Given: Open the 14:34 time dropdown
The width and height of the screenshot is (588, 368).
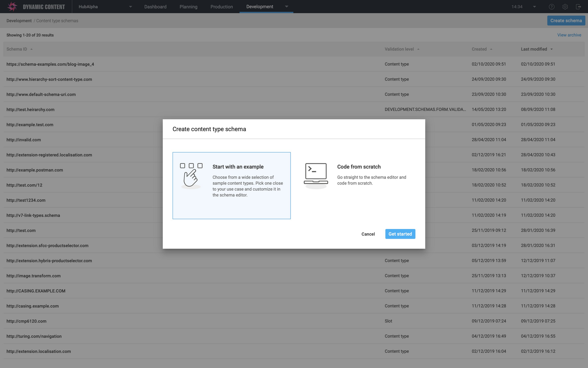Looking at the screenshot, I should point(524,7).
